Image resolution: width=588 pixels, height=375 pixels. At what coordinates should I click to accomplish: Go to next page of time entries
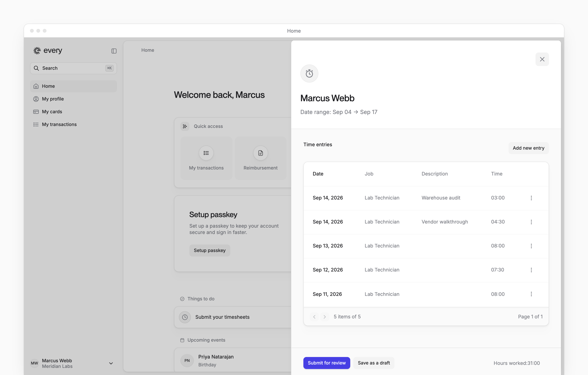pyautogui.click(x=325, y=317)
